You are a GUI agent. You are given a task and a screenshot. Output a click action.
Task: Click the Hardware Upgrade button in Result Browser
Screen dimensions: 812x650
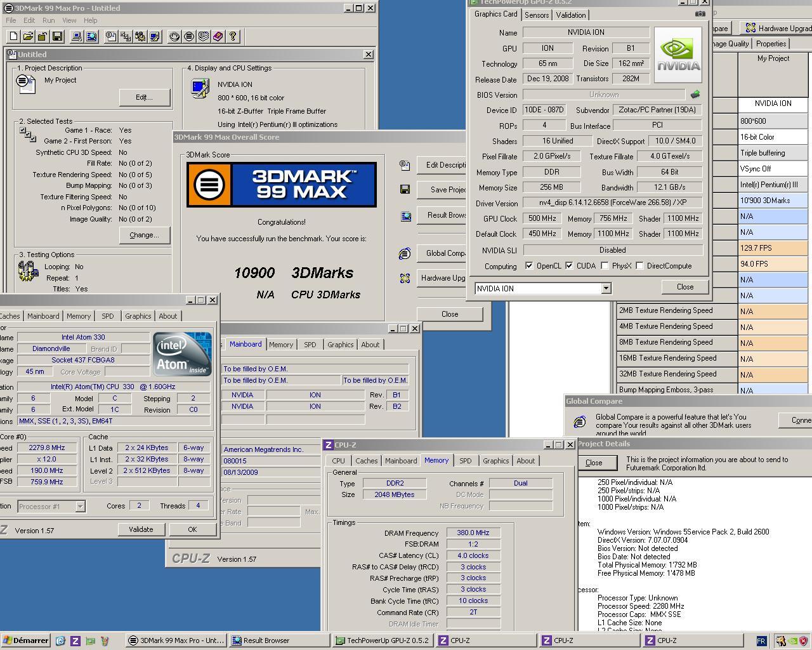[776, 28]
